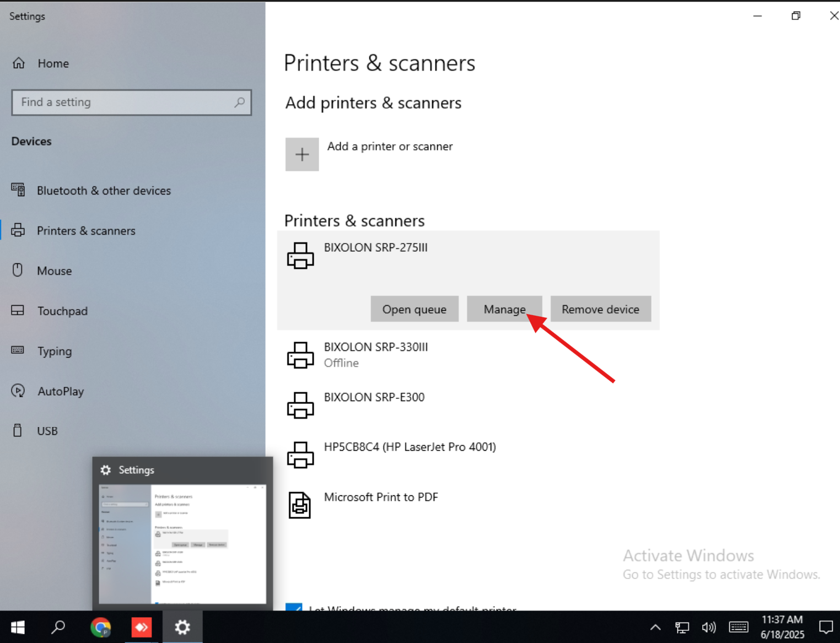Click BIXOLON SRP-275III printer icon

coord(300,256)
